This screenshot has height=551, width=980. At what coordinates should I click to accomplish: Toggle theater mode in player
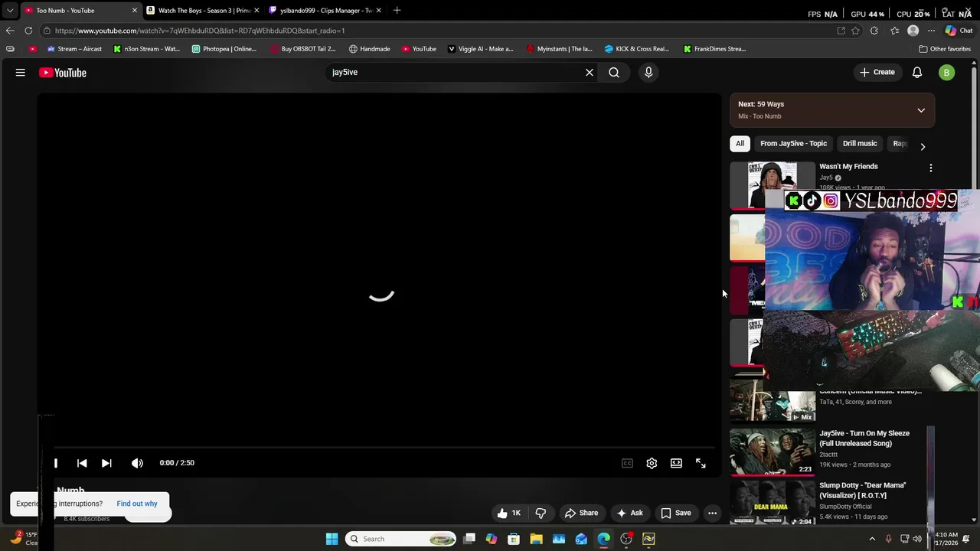tap(676, 463)
